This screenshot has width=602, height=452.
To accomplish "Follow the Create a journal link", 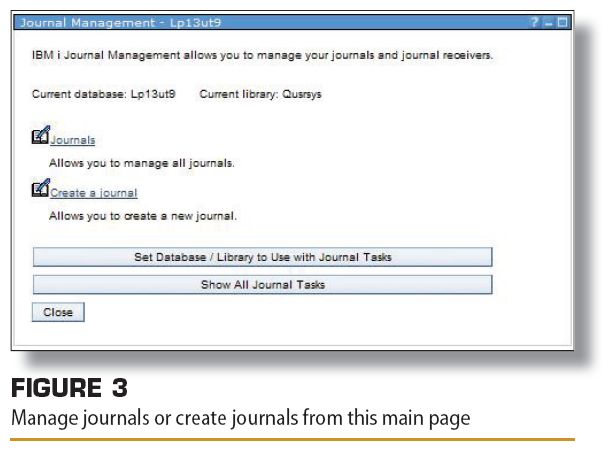I will (94, 193).
